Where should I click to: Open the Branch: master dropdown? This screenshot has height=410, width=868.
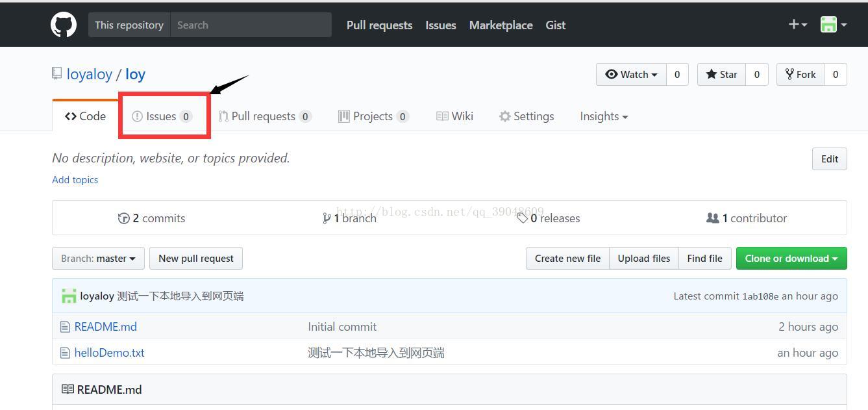coord(98,258)
